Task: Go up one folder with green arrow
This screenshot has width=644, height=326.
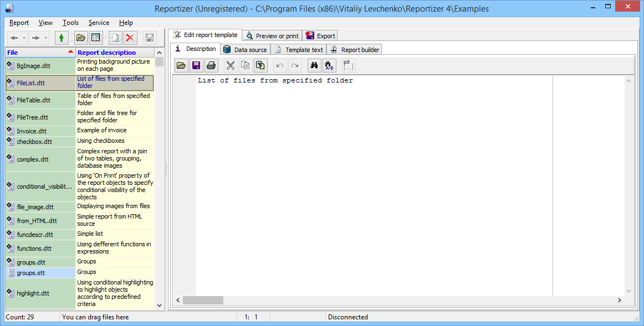Action: 61,38
